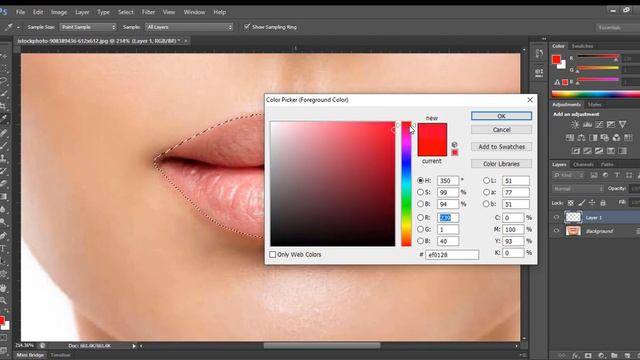Select the H hue radio button
The height and width of the screenshot is (360, 640).
point(420,180)
